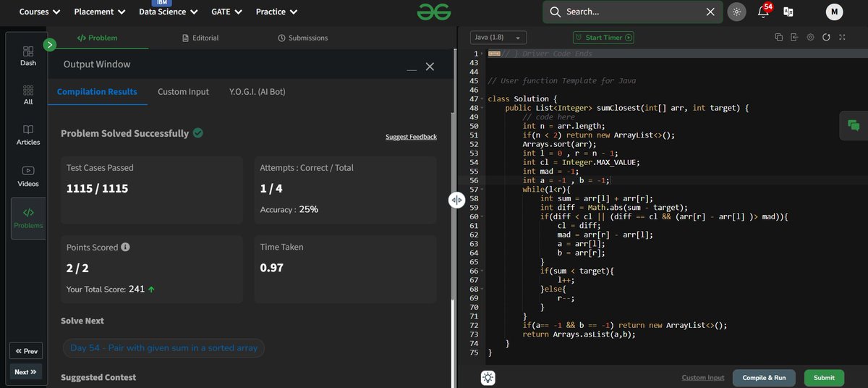Select the Compilation Results tab

[x=97, y=92]
